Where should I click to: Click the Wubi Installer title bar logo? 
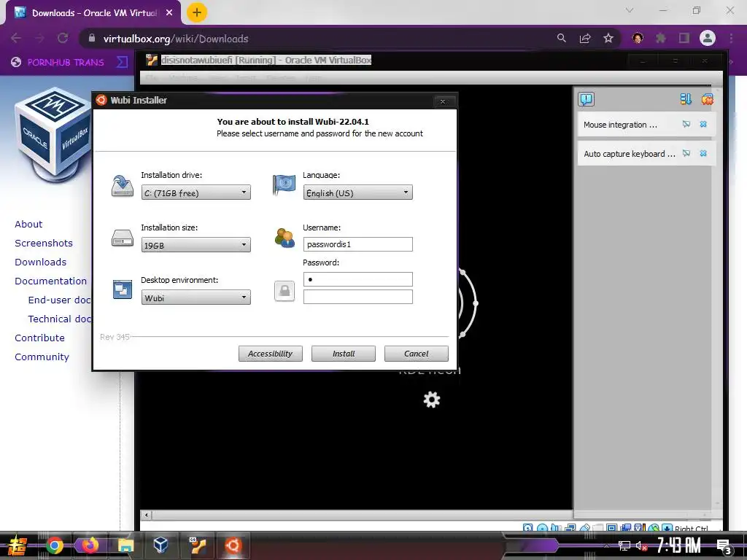(101, 100)
